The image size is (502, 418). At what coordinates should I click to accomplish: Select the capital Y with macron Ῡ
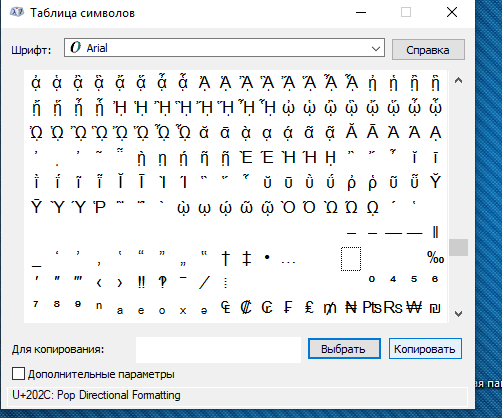click(36, 206)
